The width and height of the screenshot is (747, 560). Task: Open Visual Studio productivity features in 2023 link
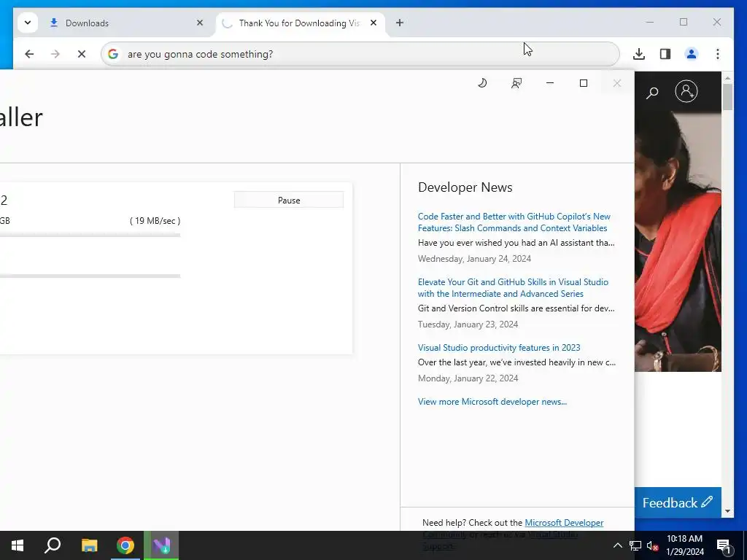pyautogui.click(x=499, y=348)
